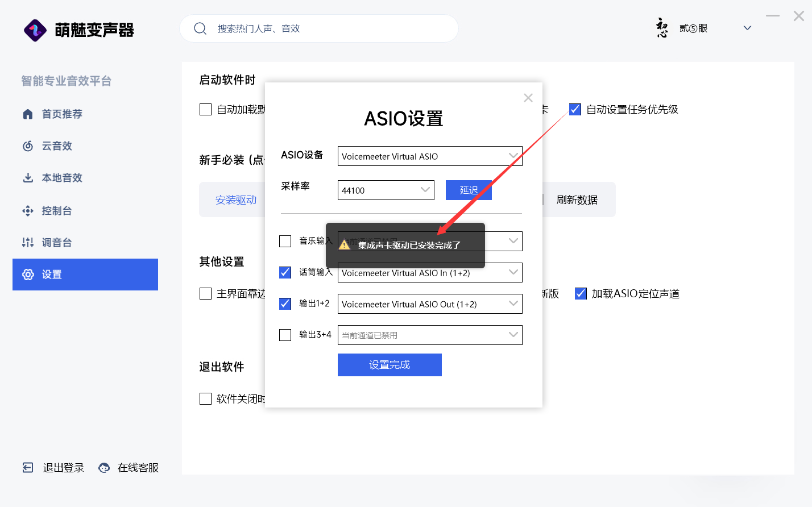Viewport: 812px width, 507px height.
Task: Click the 调音台 mixer sliders icon
Action: click(28, 243)
